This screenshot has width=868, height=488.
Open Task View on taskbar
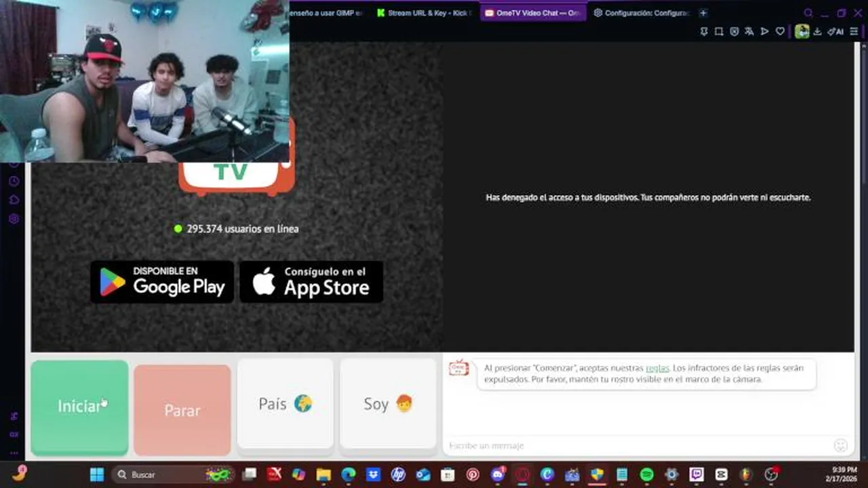(250, 474)
